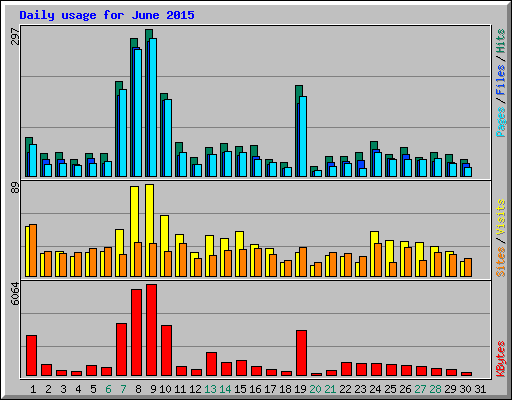This screenshot has height=400, width=512.
Task: Click green weekend day label 13
Action: point(210,389)
